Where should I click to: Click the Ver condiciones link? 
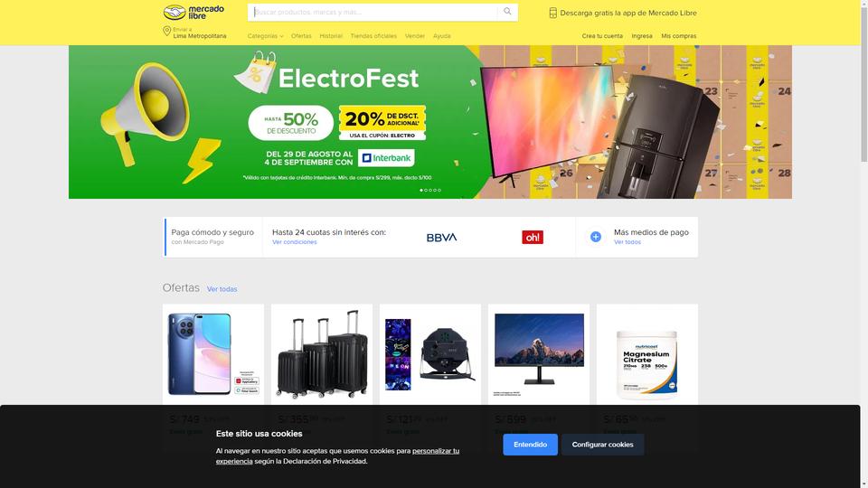tap(295, 242)
